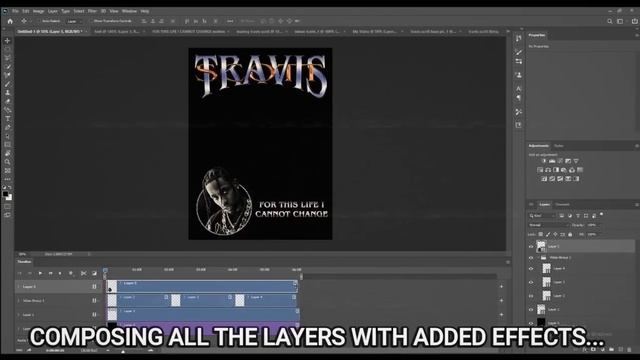Open Video Group 1 track film-strip menu
The image size is (640, 360).
[x=94, y=301]
